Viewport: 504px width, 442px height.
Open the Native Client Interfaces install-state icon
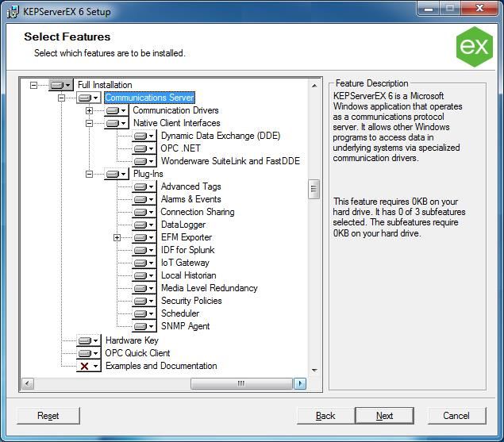click(117, 123)
